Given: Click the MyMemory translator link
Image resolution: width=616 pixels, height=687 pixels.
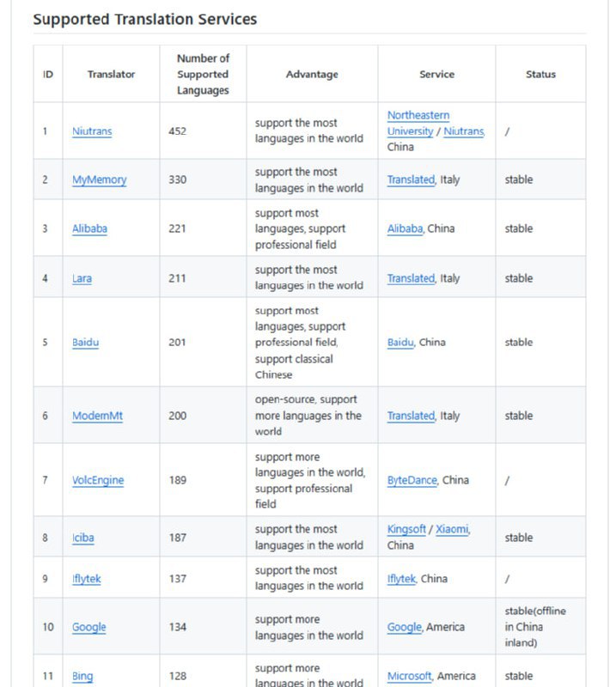Looking at the screenshot, I should (x=99, y=179).
